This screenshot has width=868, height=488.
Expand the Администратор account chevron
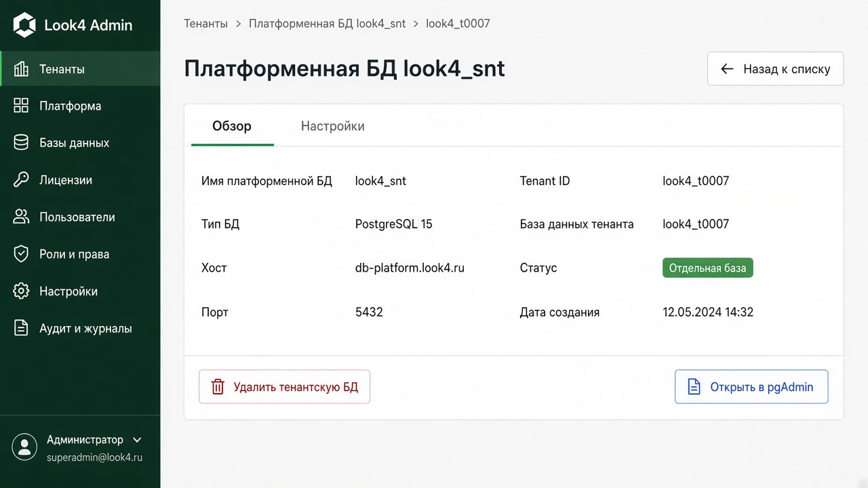tap(137, 440)
